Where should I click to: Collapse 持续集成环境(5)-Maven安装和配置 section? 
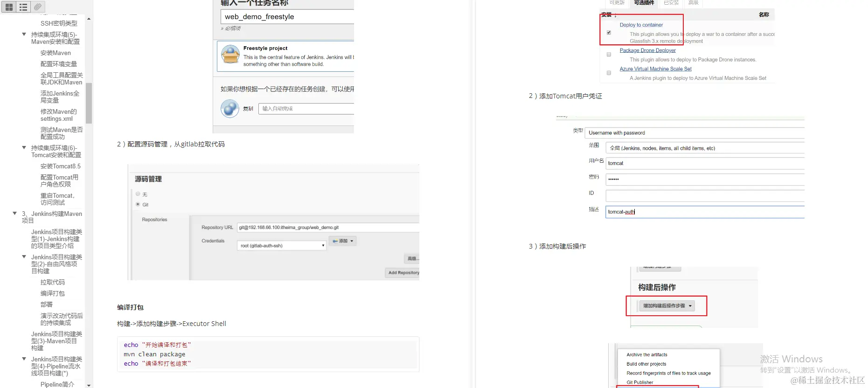point(24,35)
